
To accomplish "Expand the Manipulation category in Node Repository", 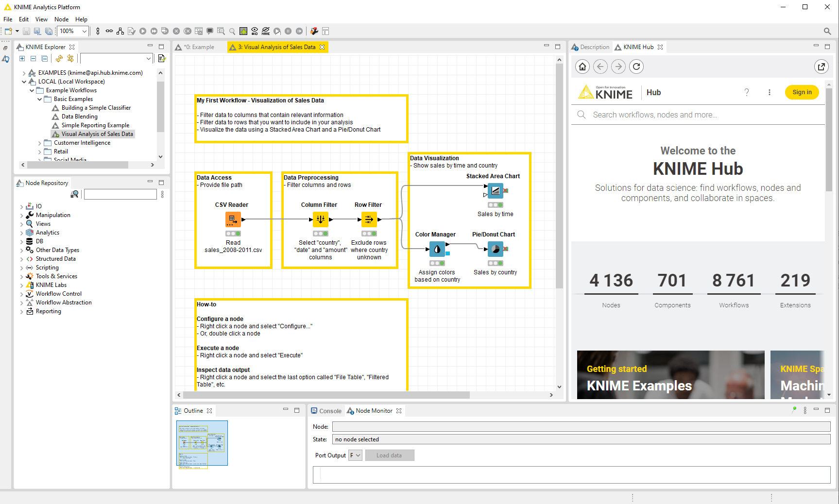I will click(21, 215).
